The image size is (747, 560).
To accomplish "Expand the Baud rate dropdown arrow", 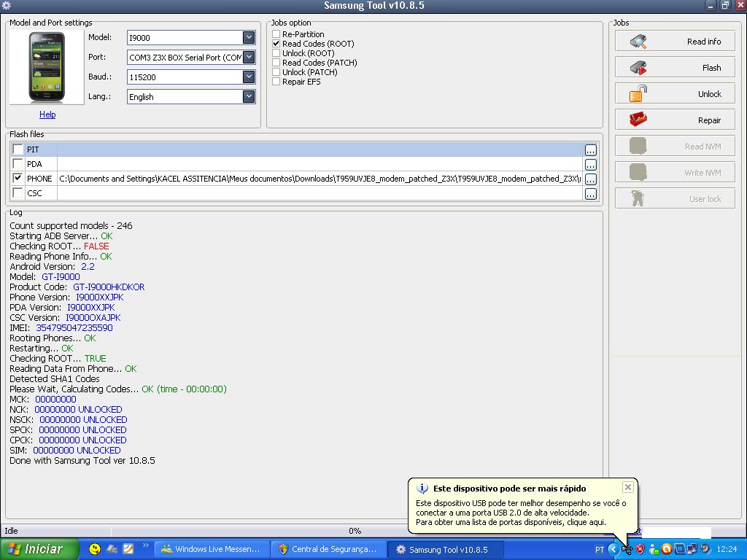I will (x=249, y=77).
